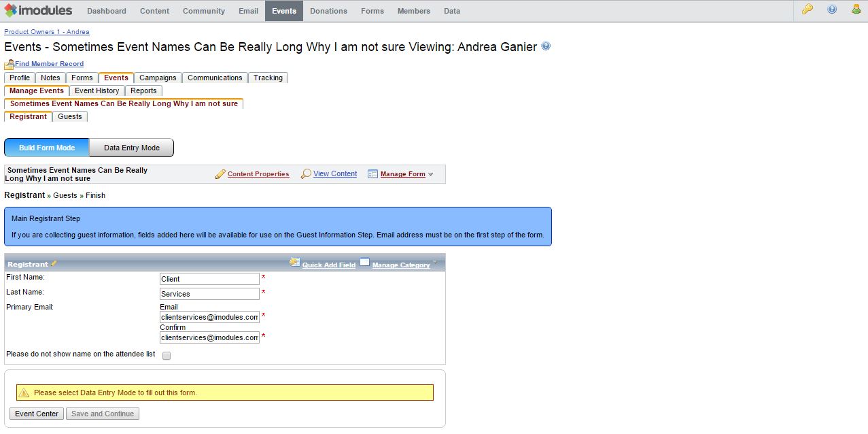Click the imodules logo
This screenshot has width=868, height=434.
pos(40,11)
